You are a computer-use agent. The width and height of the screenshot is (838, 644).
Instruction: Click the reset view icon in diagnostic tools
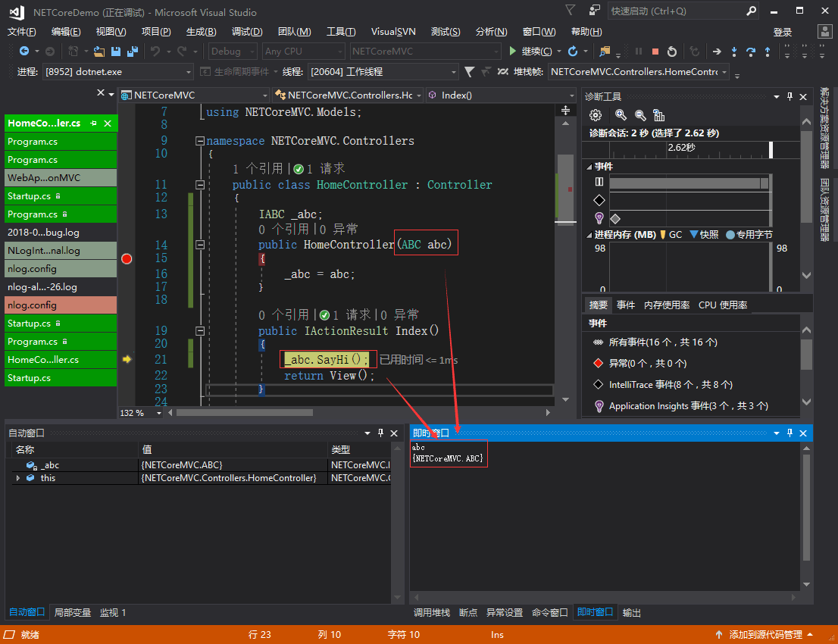(659, 115)
